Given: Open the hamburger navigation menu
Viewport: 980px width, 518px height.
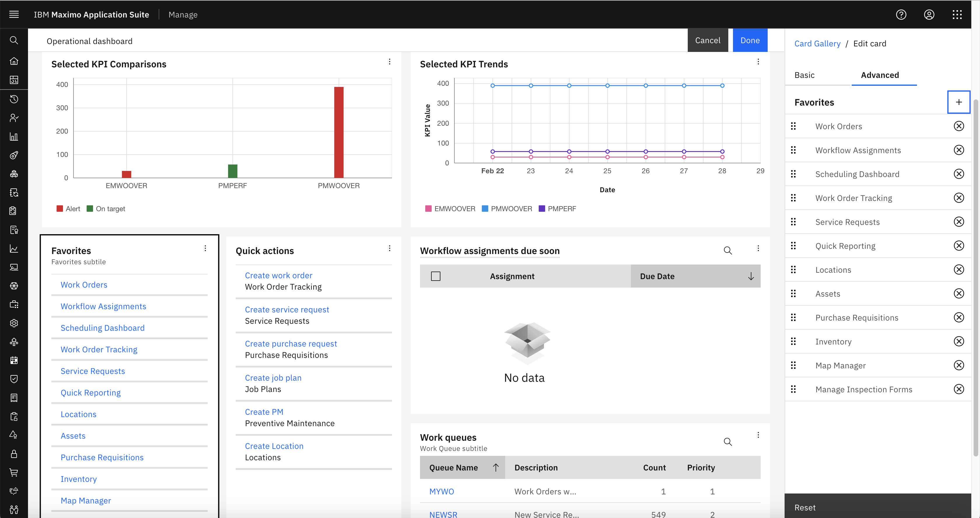Looking at the screenshot, I should tap(14, 15).
